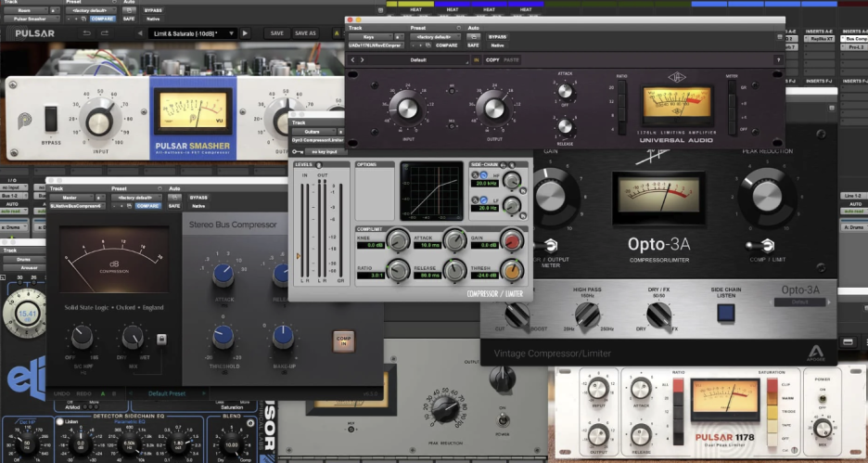Click the Opto-3A PEAK REDUCTION knob
This screenshot has height=463, width=868.
coord(767,197)
